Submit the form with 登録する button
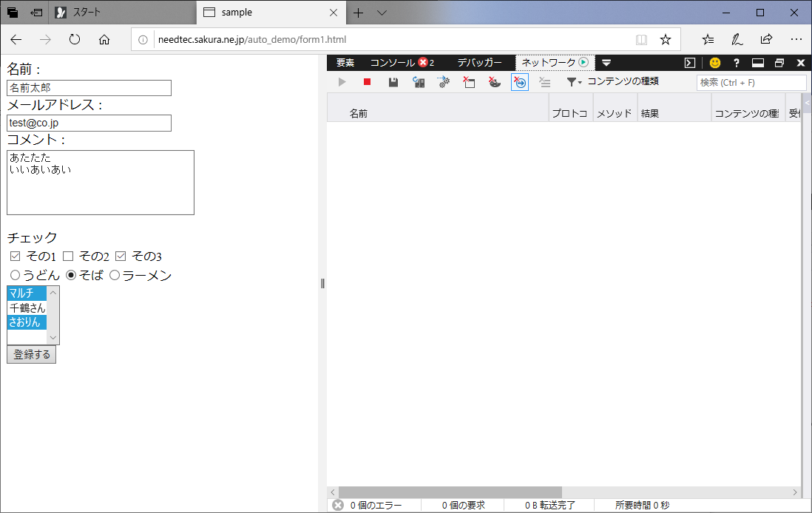The width and height of the screenshot is (812, 513). [32, 355]
